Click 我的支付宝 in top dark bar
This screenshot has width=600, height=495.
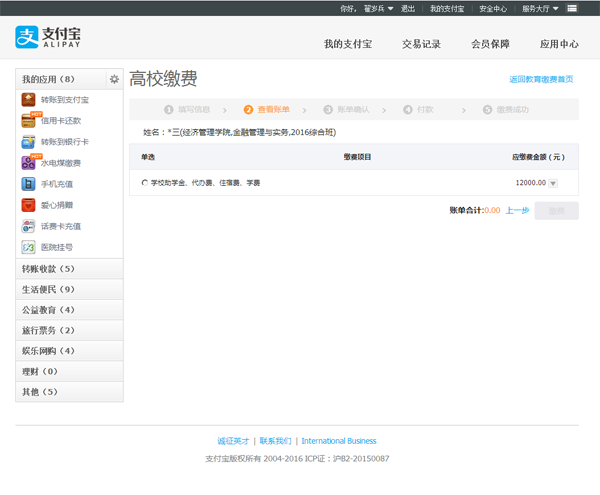[x=447, y=8]
